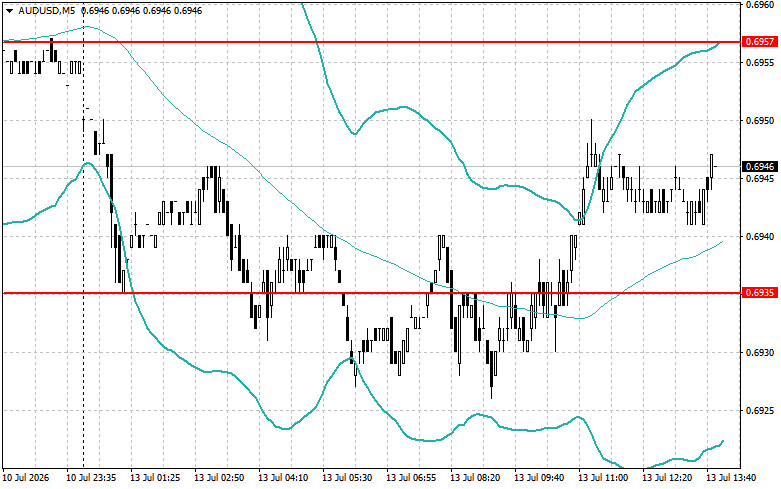Expand the triangle arrow beside AUDUSD,M5
This screenshot has height=489, width=781.
coord(10,11)
